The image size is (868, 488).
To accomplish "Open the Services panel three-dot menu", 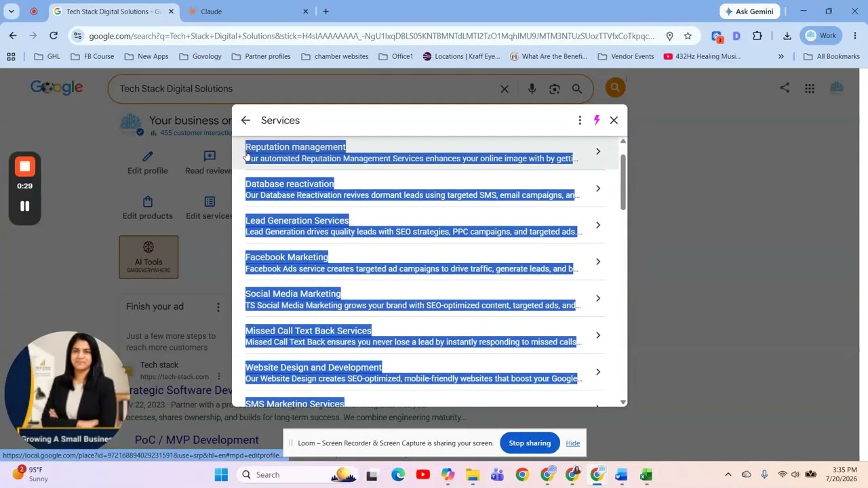I will tap(579, 120).
